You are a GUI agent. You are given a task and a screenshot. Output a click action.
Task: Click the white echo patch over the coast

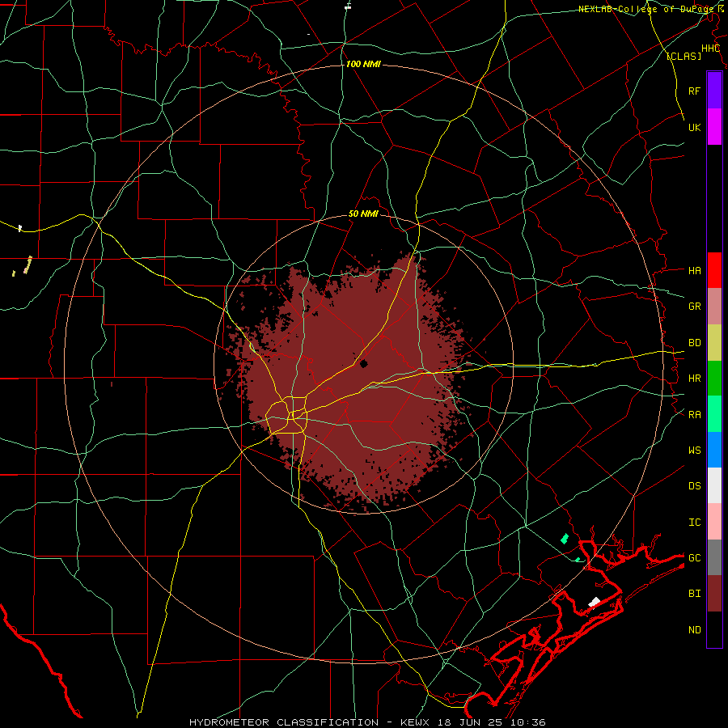(x=595, y=602)
